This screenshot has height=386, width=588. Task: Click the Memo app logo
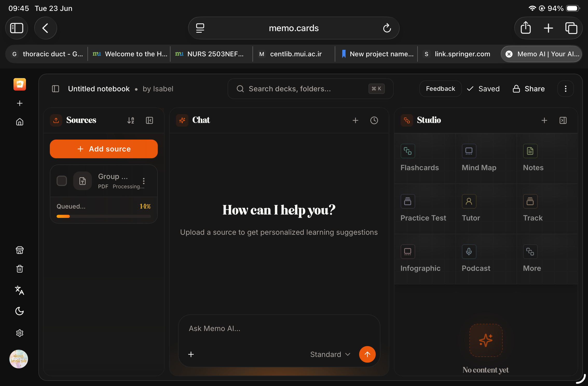click(20, 84)
